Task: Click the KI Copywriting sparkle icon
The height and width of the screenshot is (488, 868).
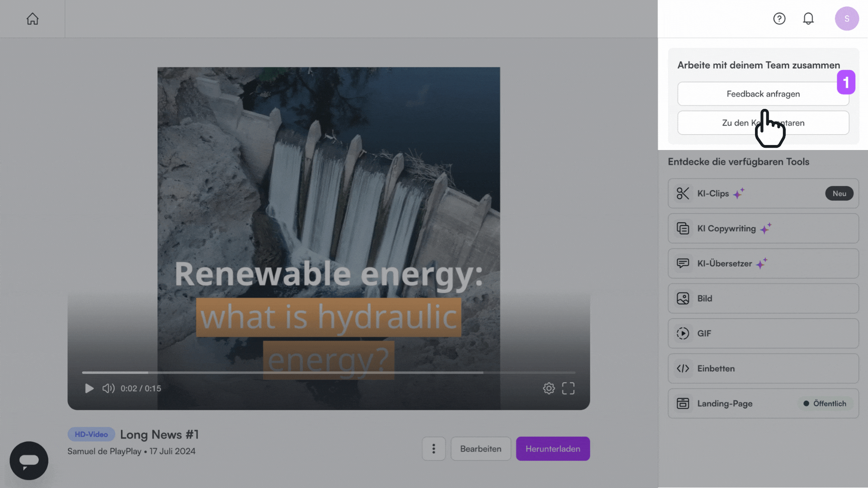Action: 765,229
